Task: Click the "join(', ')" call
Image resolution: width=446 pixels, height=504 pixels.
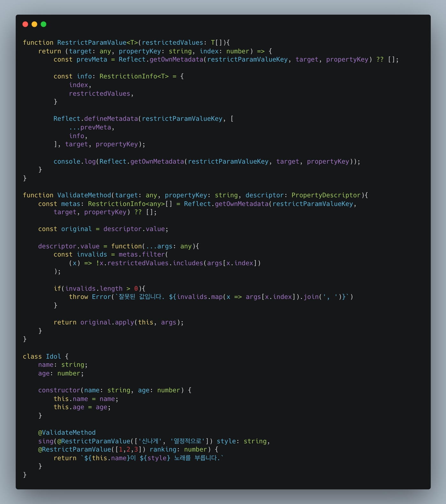Action: (x=323, y=297)
